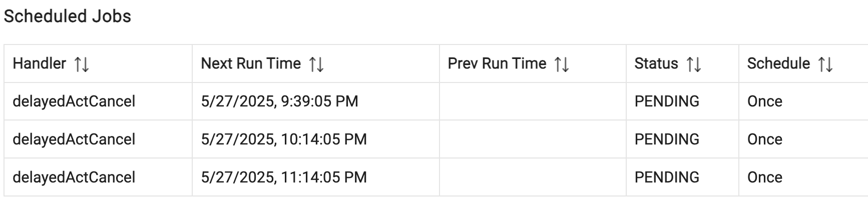Click the Prev Run Time header label
Image resolution: width=868 pixels, height=223 pixels.
pos(497,63)
